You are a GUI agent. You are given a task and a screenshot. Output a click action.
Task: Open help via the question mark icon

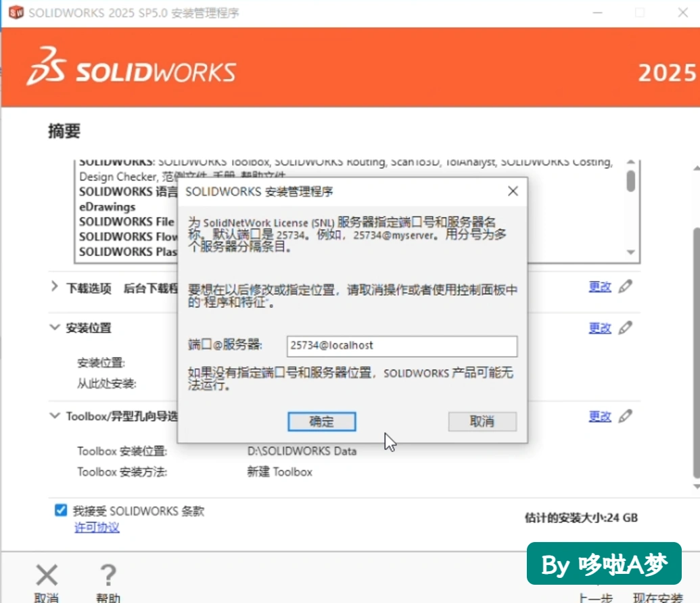[x=108, y=575]
